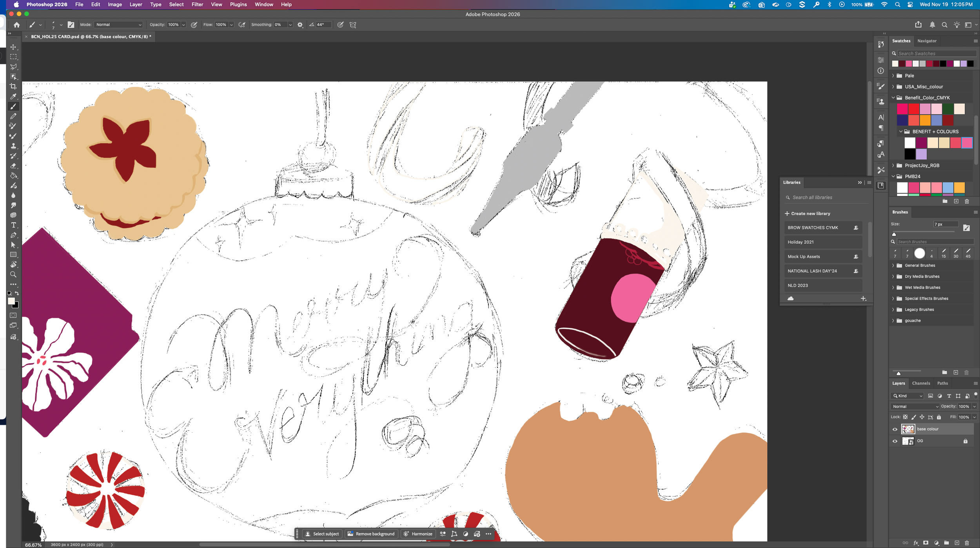Click the Clone Stamp tool
Screen dimensions: 980x548
point(13,146)
